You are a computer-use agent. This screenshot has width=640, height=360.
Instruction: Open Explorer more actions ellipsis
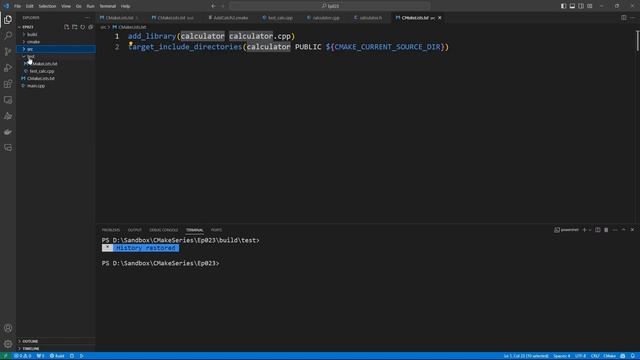(x=87, y=18)
